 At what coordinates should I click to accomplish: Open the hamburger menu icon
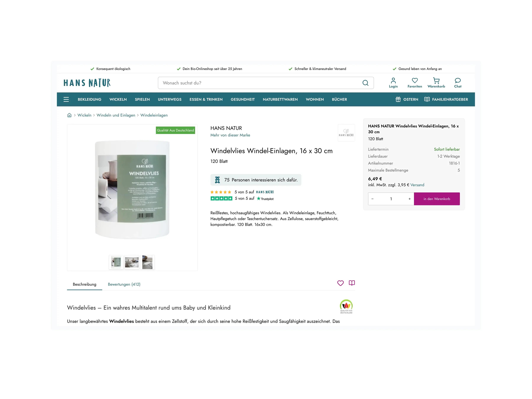66,99
